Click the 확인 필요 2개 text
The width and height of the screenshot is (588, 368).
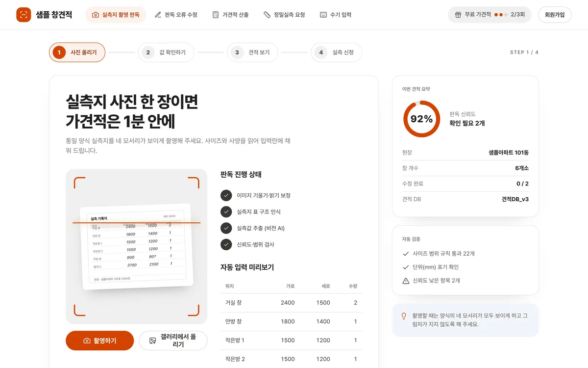(x=467, y=123)
